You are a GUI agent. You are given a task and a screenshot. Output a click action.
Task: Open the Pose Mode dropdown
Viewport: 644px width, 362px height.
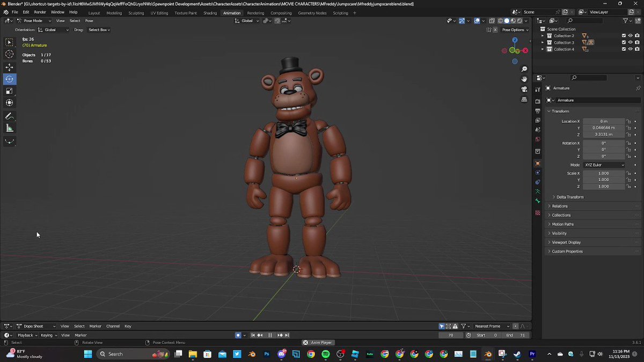click(34, 21)
